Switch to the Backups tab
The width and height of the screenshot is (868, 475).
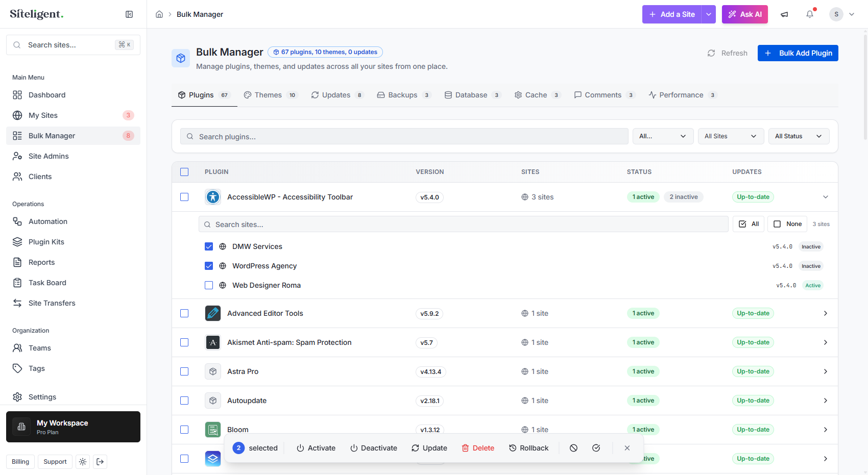pyautogui.click(x=404, y=95)
